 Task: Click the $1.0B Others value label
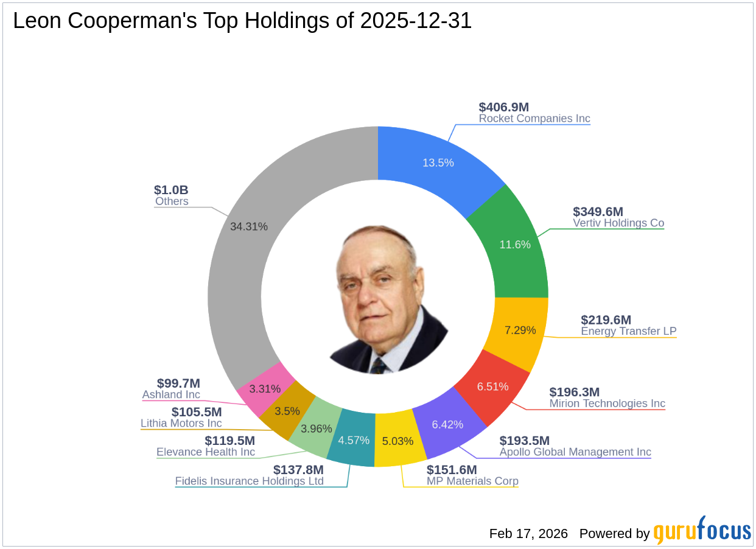point(172,190)
